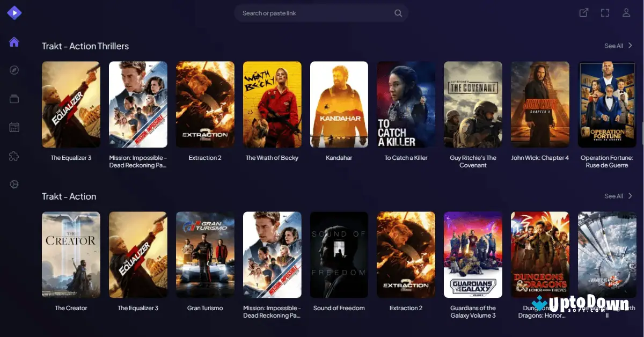Click See All for Trakt - Action

pos(613,196)
